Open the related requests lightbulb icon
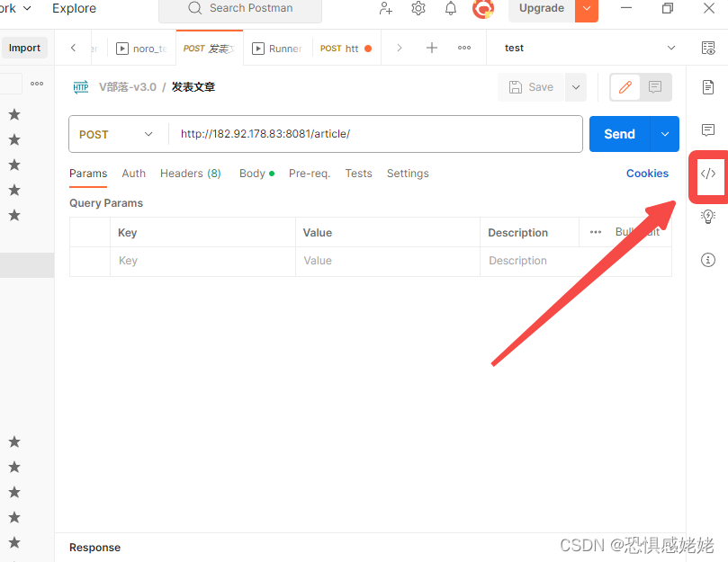This screenshot has height=562, width=728. click(x=708, y=217)
